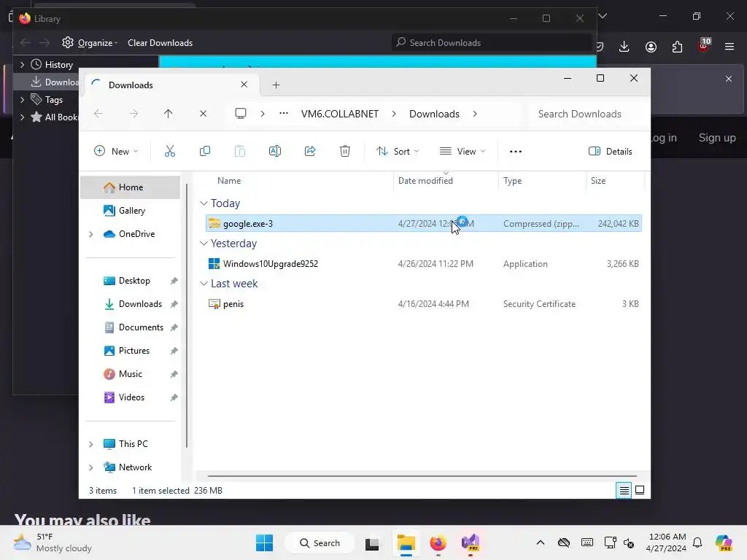The height and width of the screenshot is (560, 747).
Task: Select Gallery in navigation pane
Action: point(131,211)
